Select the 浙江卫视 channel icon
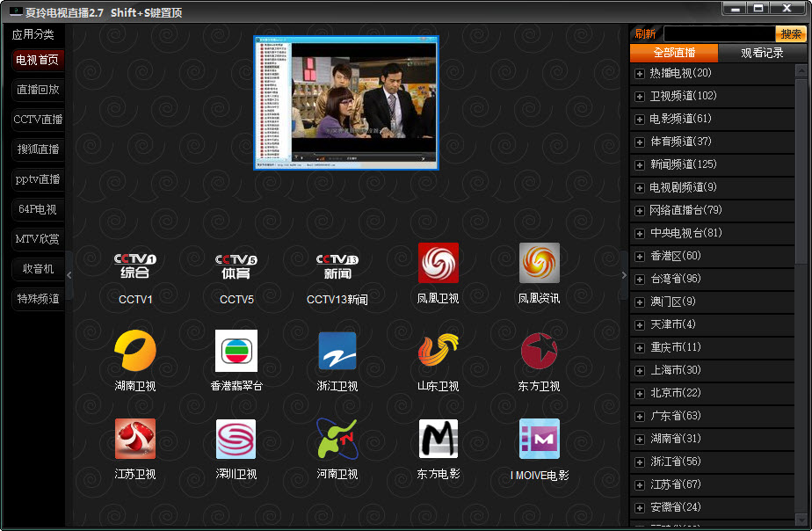This screenshot has width=812, height=531. (x=337, y=351)
